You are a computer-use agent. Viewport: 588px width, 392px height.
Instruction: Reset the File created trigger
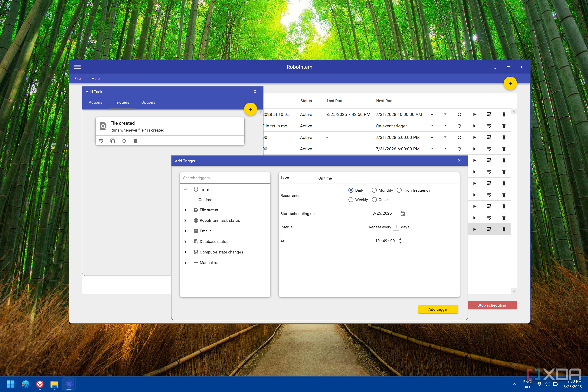point(124,141)
